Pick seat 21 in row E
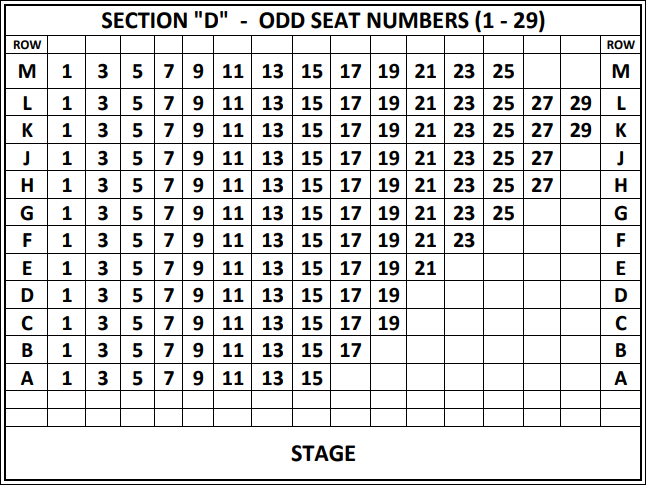 pyautogui.click(x=425, y=268)
